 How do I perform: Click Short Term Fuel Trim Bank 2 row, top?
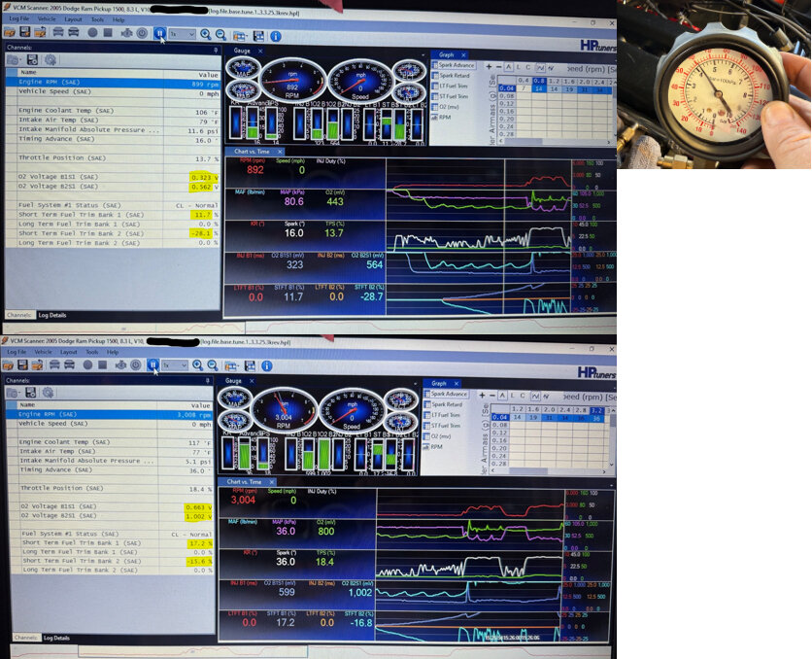click(114, 233)
